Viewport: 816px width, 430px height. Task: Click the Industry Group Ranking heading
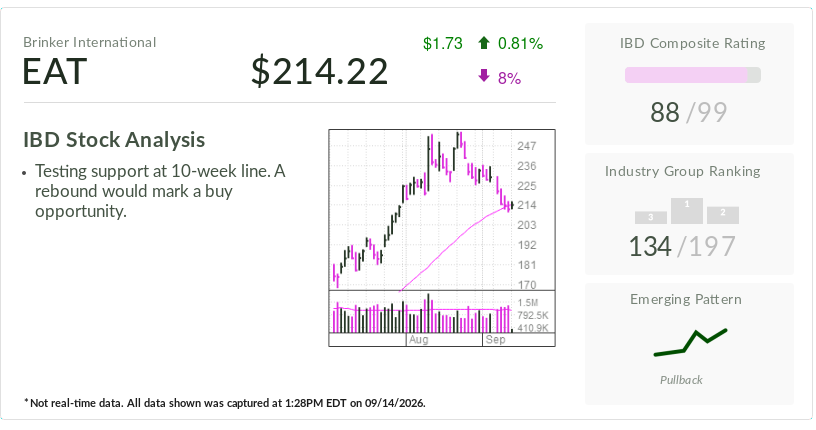(x=682, y=171)
